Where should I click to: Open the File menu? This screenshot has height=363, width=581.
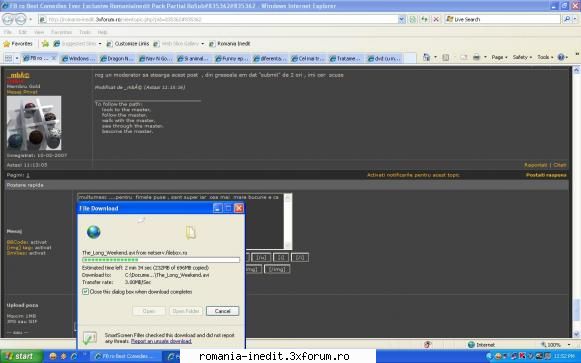[7, 32]
